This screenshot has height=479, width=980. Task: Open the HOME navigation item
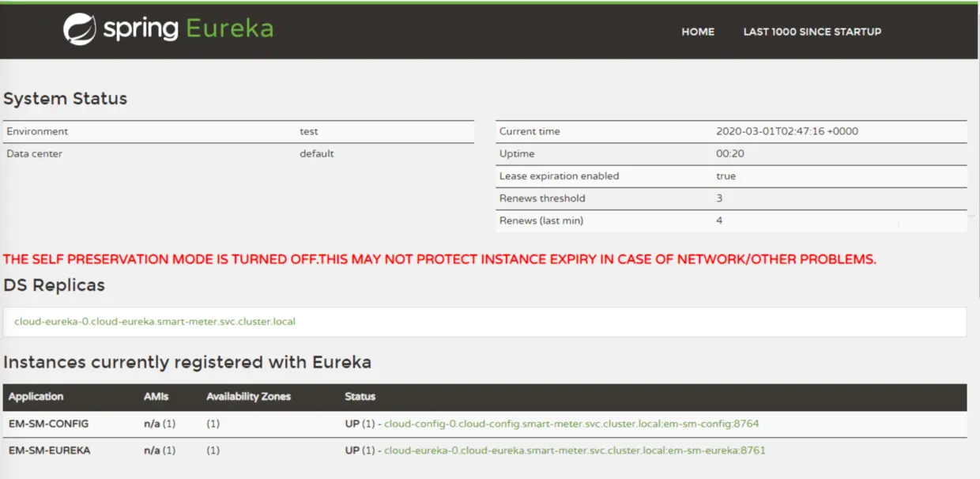click(698, 32)
